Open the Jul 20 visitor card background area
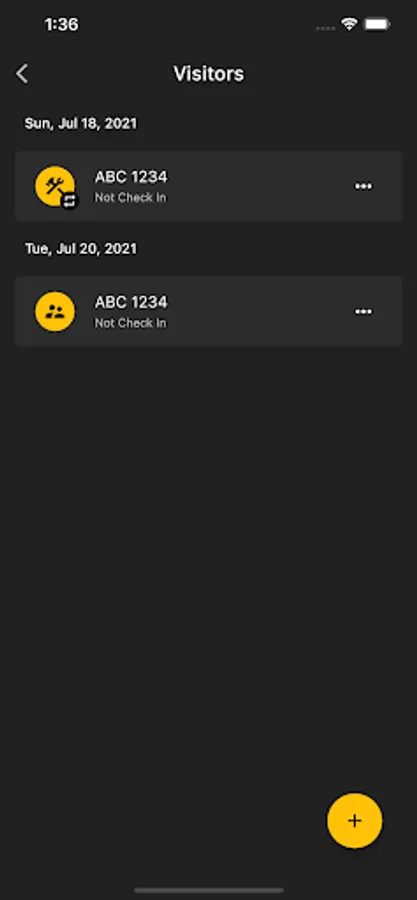 (x=209, y=311)
